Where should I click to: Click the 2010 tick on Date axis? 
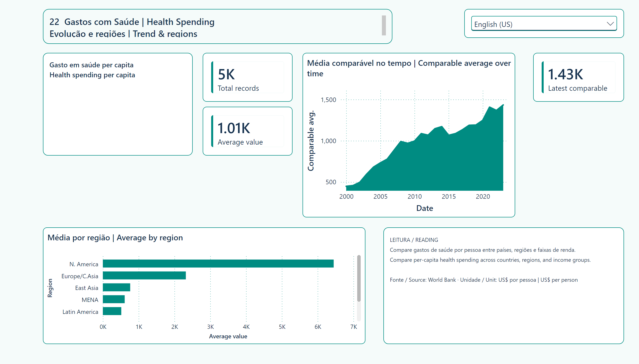click(x=415, y=196)
